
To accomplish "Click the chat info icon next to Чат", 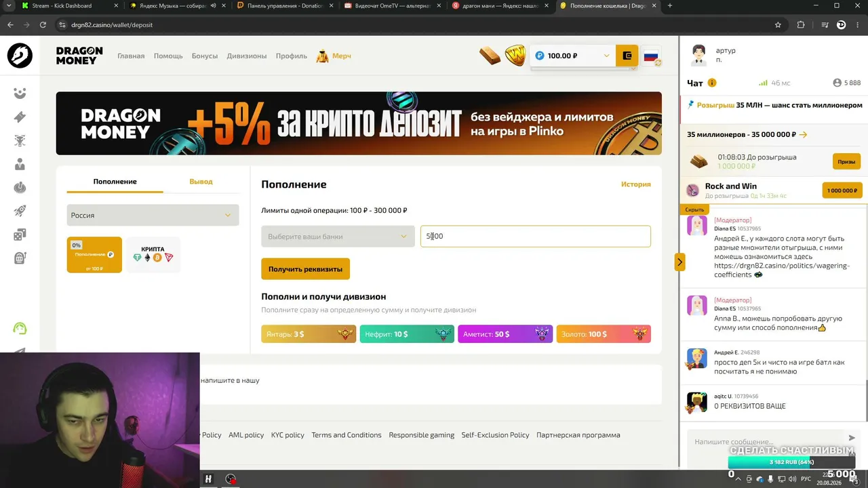I will (x=712, y=83).
